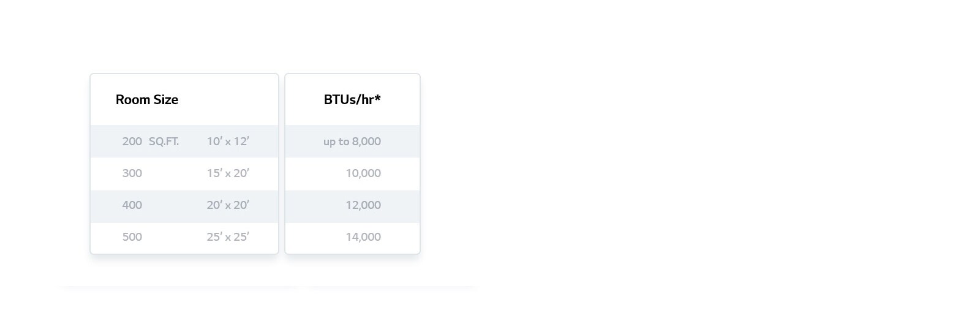Select the 10′ x 12′ dimension
The width and height of the screenshot is (980, 329).
click(x=228, y=142)
